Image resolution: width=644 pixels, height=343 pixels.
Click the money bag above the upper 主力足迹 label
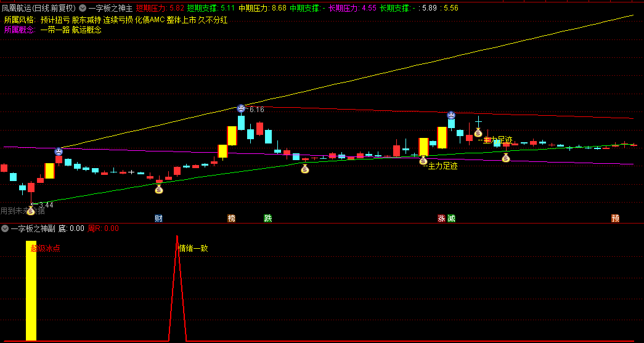(478, 132)
